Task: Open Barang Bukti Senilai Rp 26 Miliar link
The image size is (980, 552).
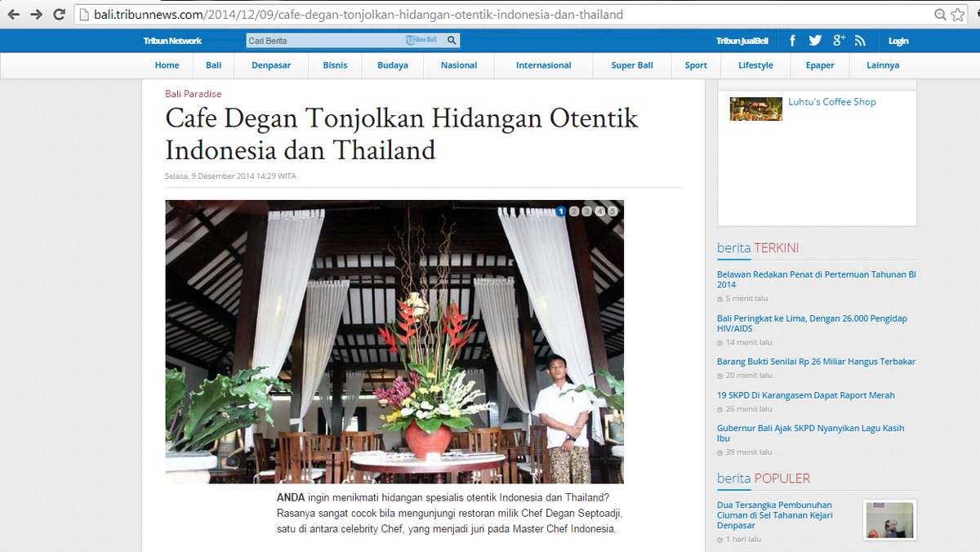Action: [817, 362]
